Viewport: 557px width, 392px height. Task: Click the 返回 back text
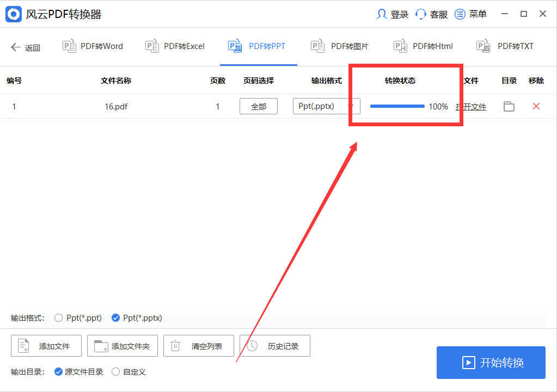(x=32, y=47)
